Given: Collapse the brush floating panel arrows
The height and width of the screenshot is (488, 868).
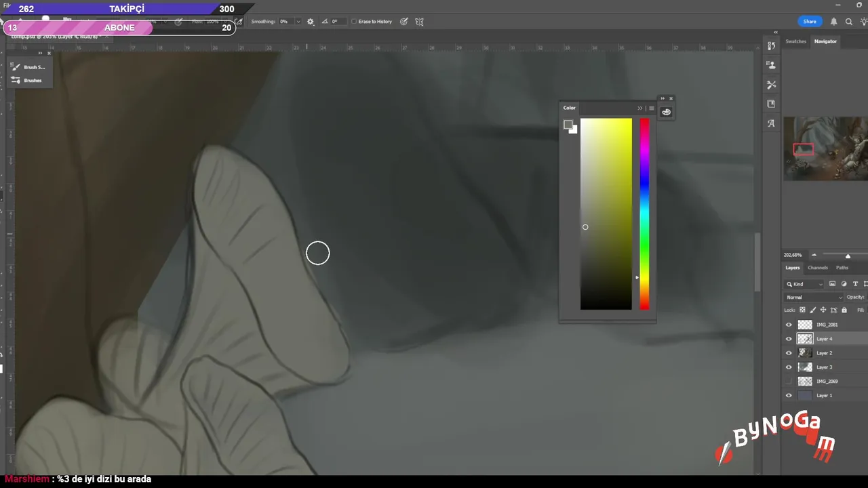Looking at the screenshot, I should [x=40, y=53].
